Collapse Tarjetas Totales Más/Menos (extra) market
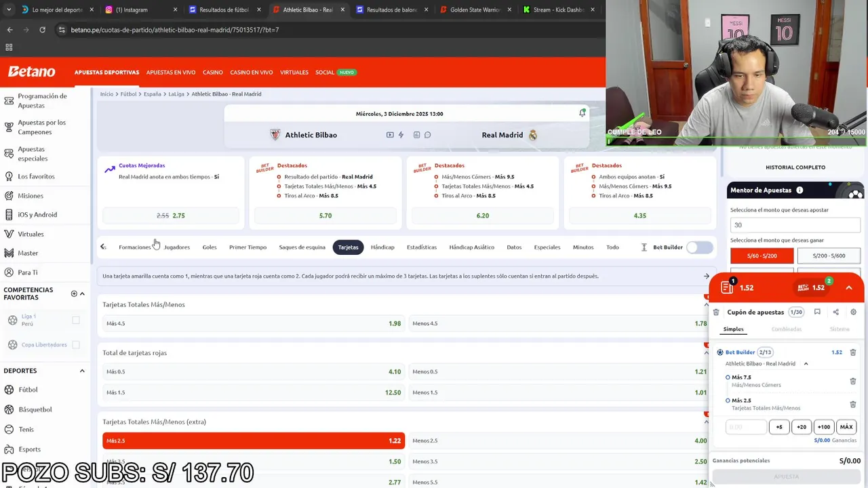868x488 pixels. tap(707, 422)
